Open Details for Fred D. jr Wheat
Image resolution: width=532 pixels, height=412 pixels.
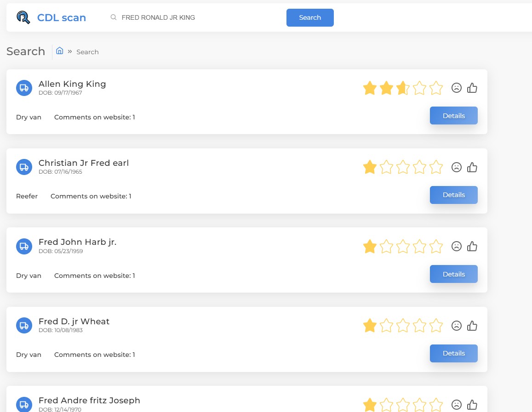(x=453, y=353)
